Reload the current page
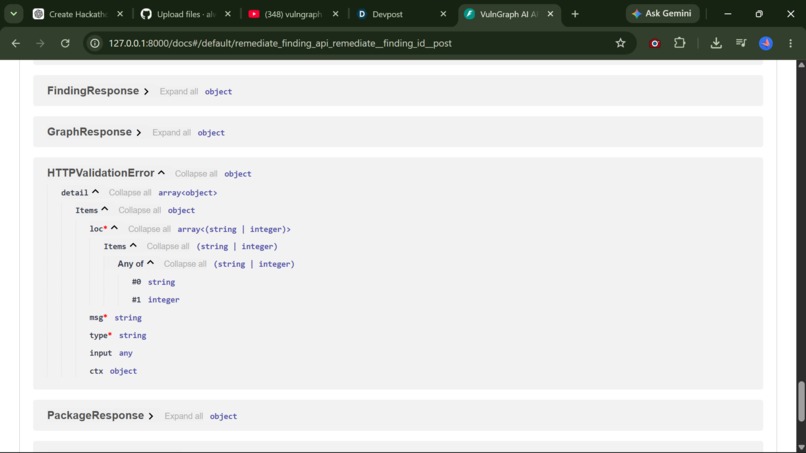Viewport: 806px width, 453px height. pos(65,43)
